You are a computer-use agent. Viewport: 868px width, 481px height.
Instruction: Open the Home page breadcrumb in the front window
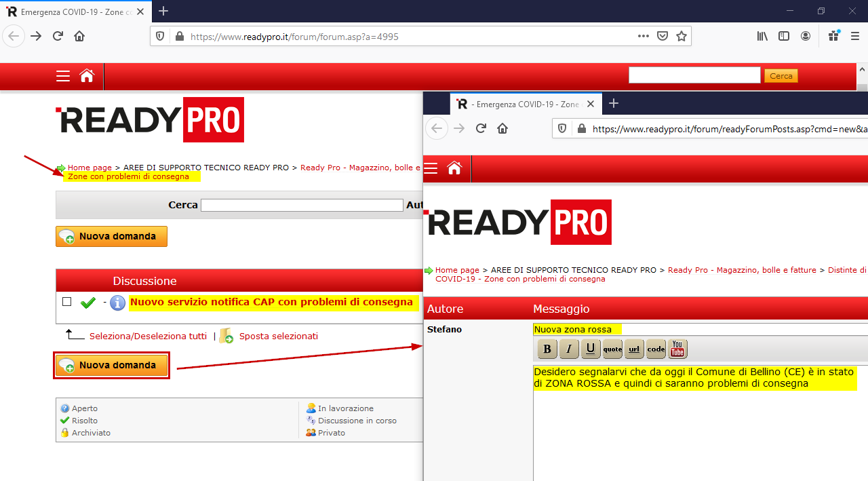point(457,270)
